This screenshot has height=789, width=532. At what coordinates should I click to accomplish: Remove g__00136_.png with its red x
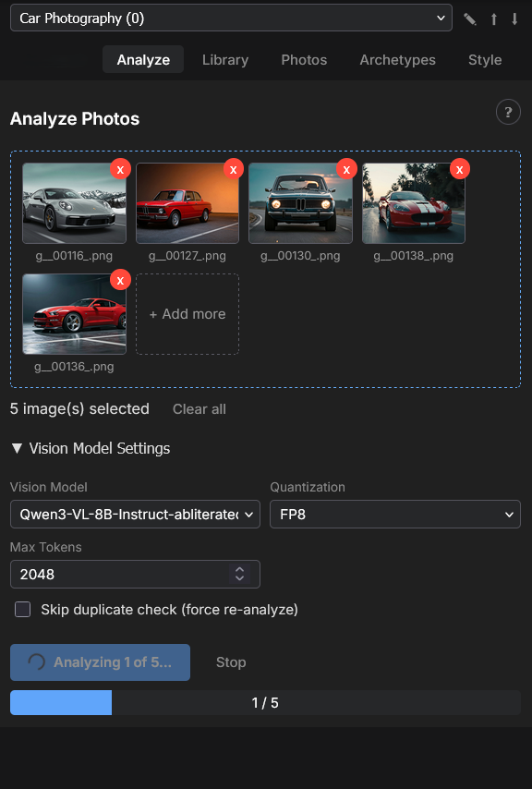click(120, 280)
